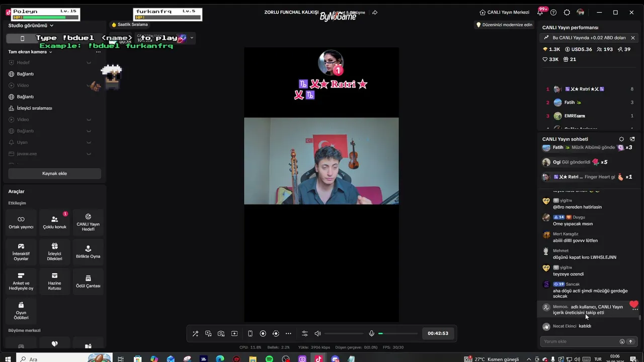Open Studio görünümü dropdown
Viewport: 644px width, 362px height.
point(31,26)
